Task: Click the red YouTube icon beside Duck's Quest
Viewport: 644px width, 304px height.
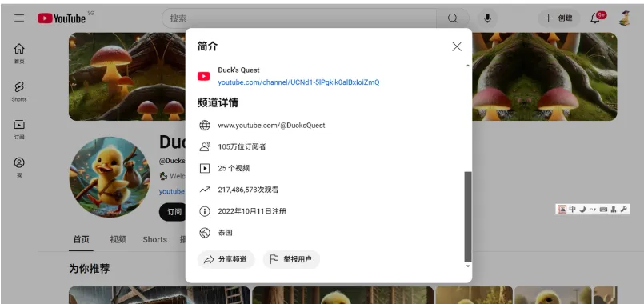Action: (x=204, y=77)
